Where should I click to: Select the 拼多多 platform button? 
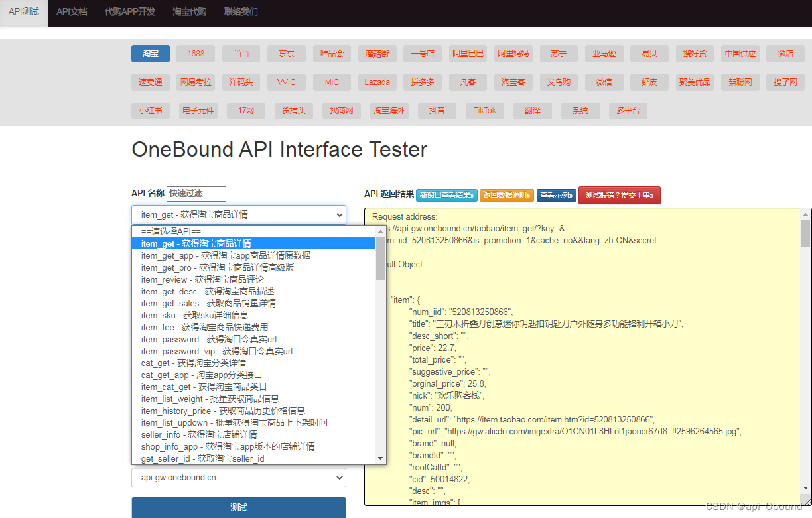[423, 82]
